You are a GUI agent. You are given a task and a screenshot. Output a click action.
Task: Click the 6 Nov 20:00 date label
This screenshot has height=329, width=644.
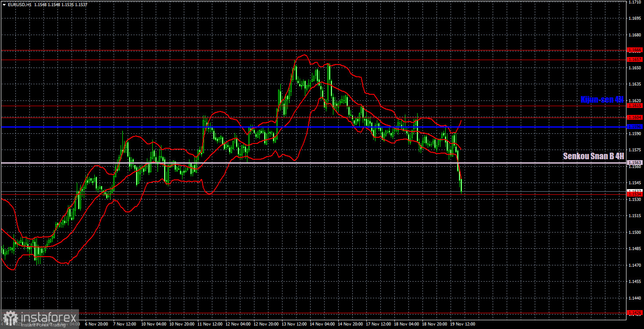coord(97,325)
